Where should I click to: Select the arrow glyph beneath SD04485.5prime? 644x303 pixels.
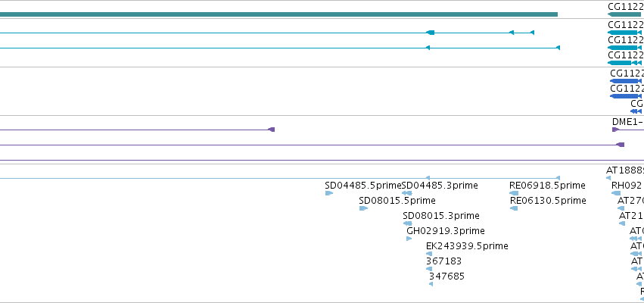(x=329, y=193)
